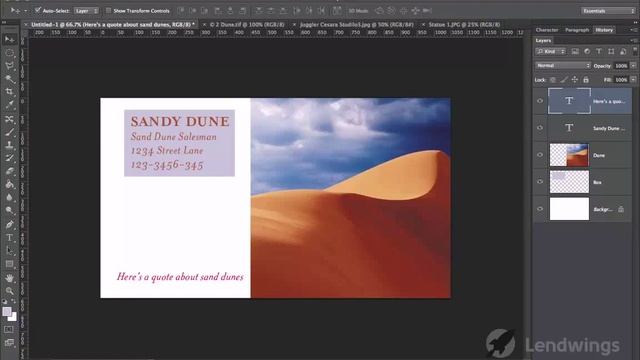Hide the quote text layer eye
This screenshot has width=640, height=360.
point(540,101)
